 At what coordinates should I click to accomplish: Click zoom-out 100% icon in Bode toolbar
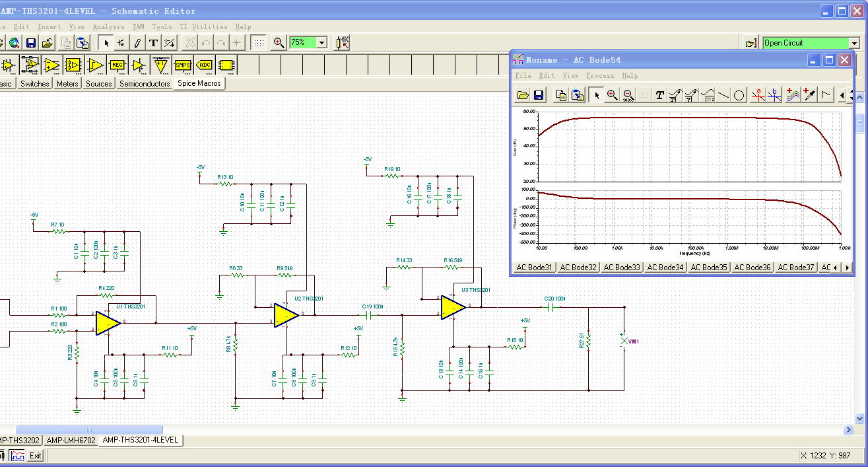tap(628, 95)
